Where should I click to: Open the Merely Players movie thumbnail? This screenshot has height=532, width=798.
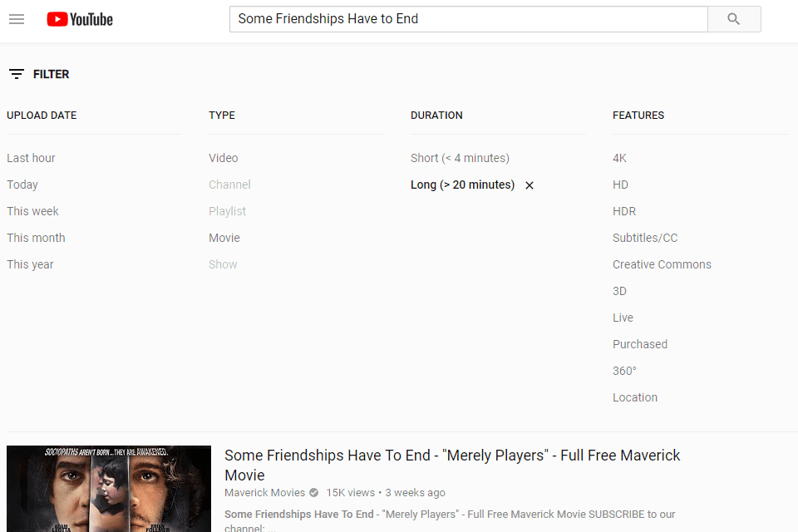point(109,489)
